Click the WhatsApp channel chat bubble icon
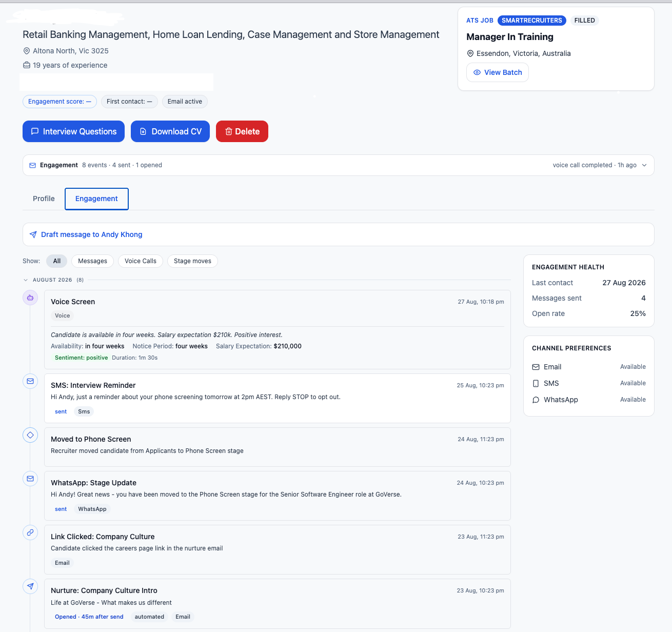Image resolution: width=672 pixels, height=632 pixels. tap(536, 400)
